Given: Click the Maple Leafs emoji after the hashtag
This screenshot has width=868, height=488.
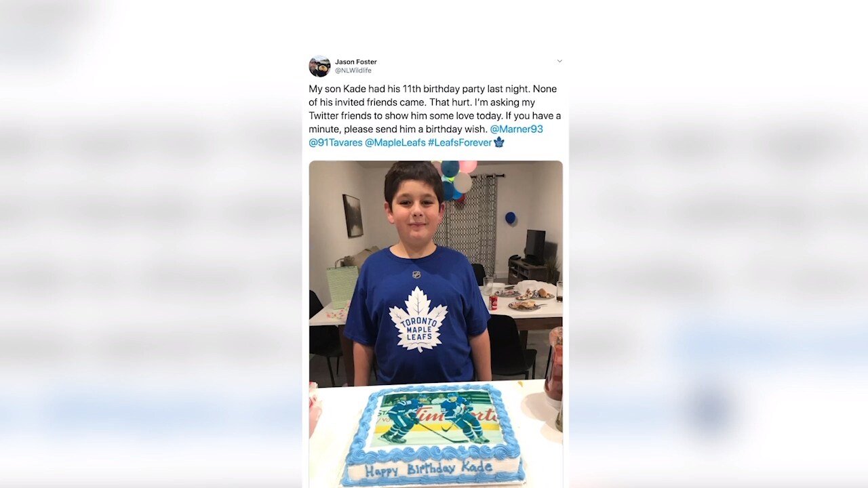Looking at the screenshot, I should [499, 142].
